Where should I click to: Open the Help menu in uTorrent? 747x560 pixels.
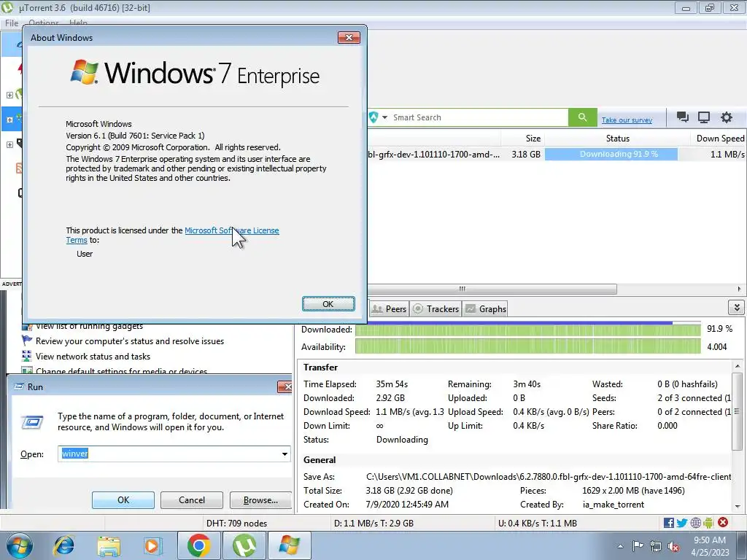pyautogui.click(x=78, y=23)
